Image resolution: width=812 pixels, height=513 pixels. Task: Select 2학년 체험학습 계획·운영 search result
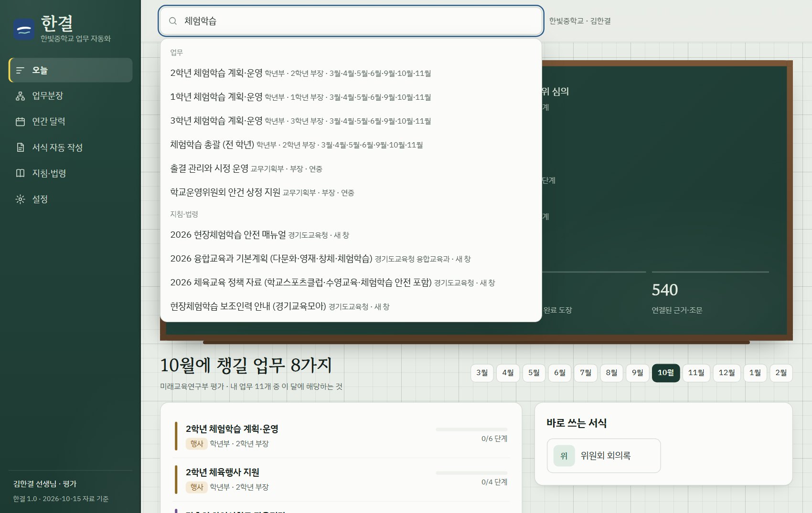351,73
